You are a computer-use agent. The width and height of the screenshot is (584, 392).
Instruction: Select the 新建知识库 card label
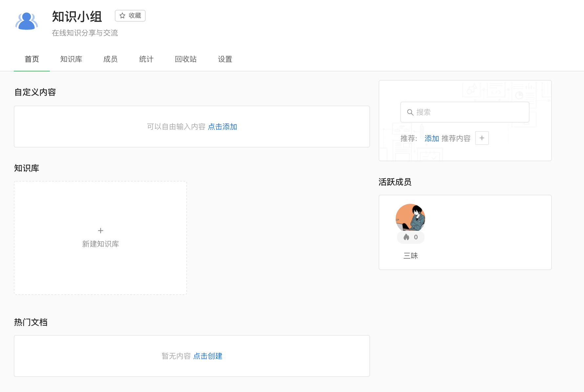pyautogui.click(x=101, y=244)
